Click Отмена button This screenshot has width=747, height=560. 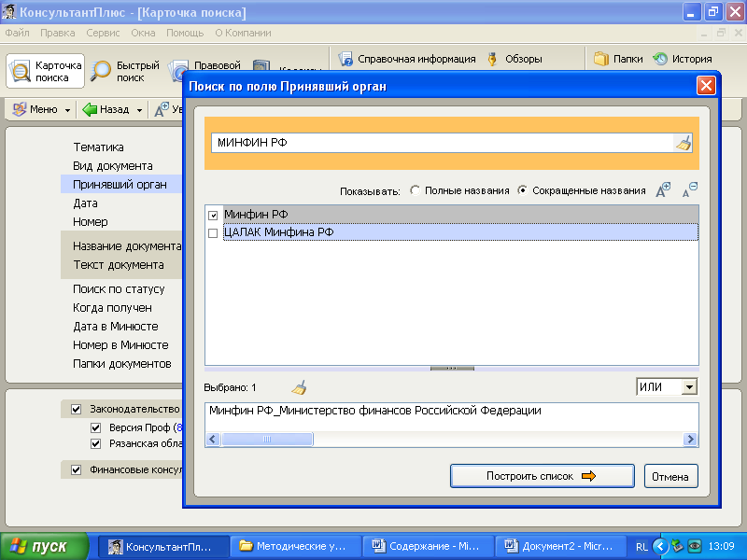pos(670,476)
